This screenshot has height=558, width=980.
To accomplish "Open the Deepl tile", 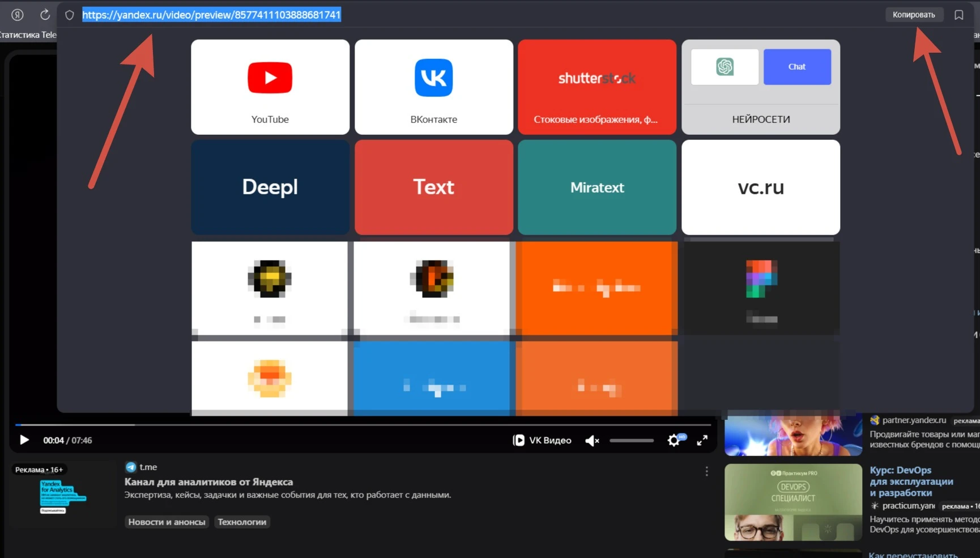I will (270, 187).
